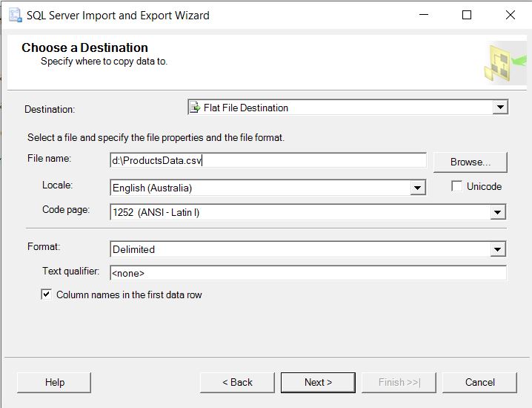Screen dimensions: 532x408
Task: Go to the previous step with Back
Action: [x=238, y=382]
